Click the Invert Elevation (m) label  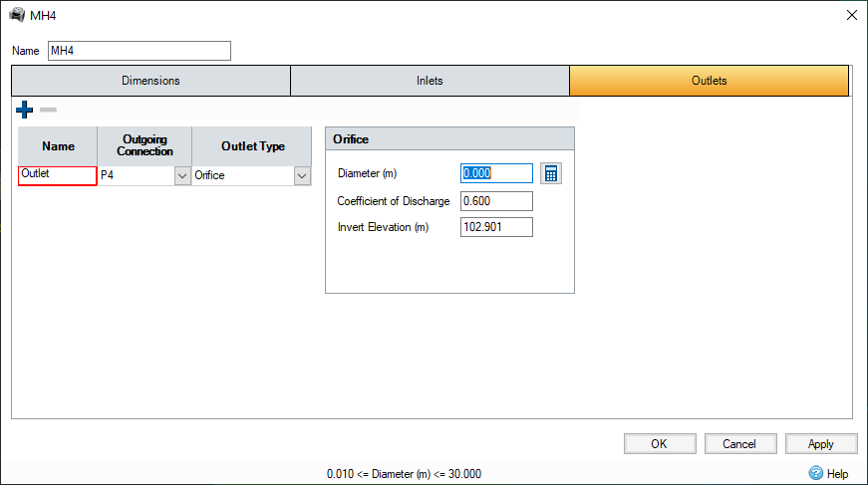tap(383, 227)
